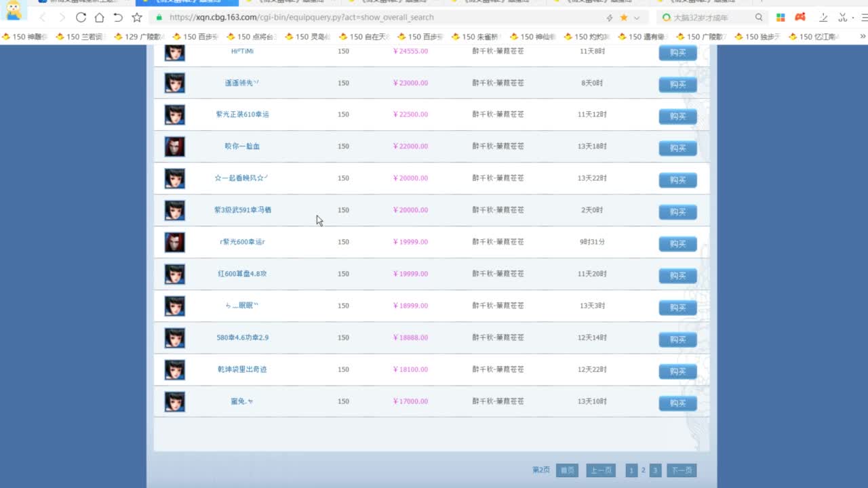Click 购买 for the ¥22000.00 listing
This screenshot has height=488, width=868.
(x=677, y=148)
